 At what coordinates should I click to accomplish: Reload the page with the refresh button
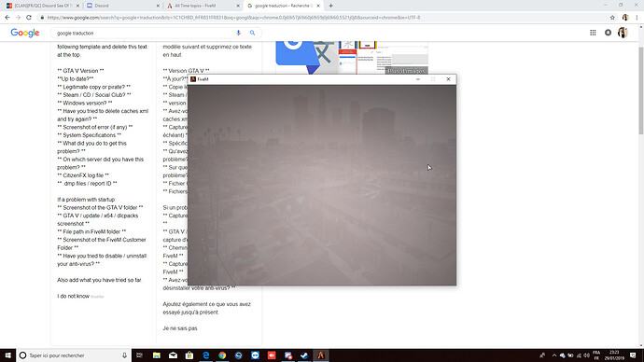click(29, 18)
